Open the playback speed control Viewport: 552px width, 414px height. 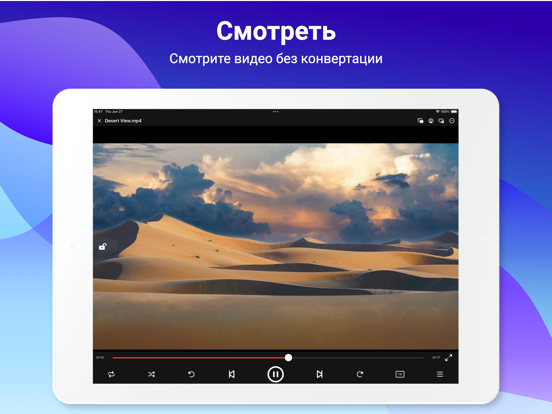click(400, 374)
